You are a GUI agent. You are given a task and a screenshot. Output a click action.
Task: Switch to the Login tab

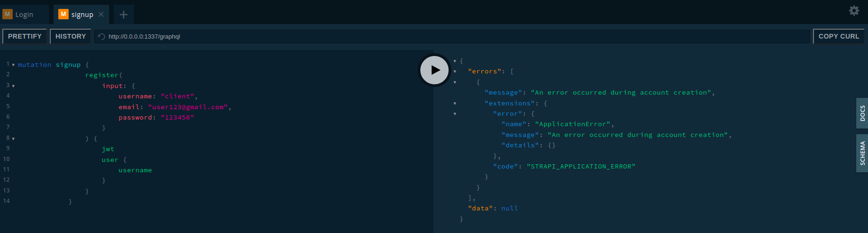pyautogui.click(x=24, y=15)
